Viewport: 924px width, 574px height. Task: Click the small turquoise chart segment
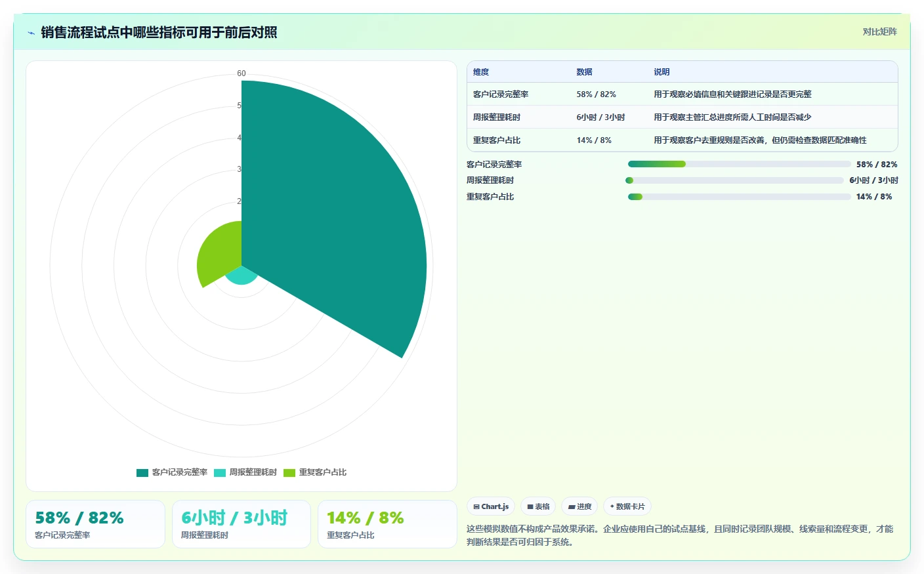241,276
